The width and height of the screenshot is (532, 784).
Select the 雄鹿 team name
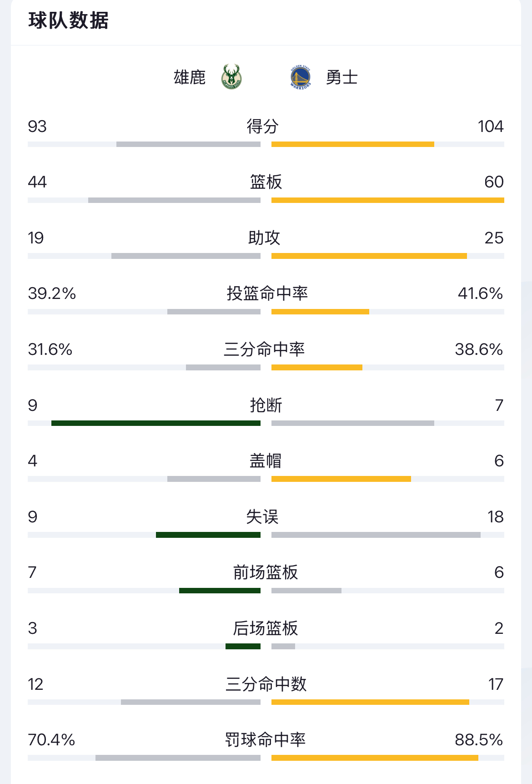(x=190, y=77)
